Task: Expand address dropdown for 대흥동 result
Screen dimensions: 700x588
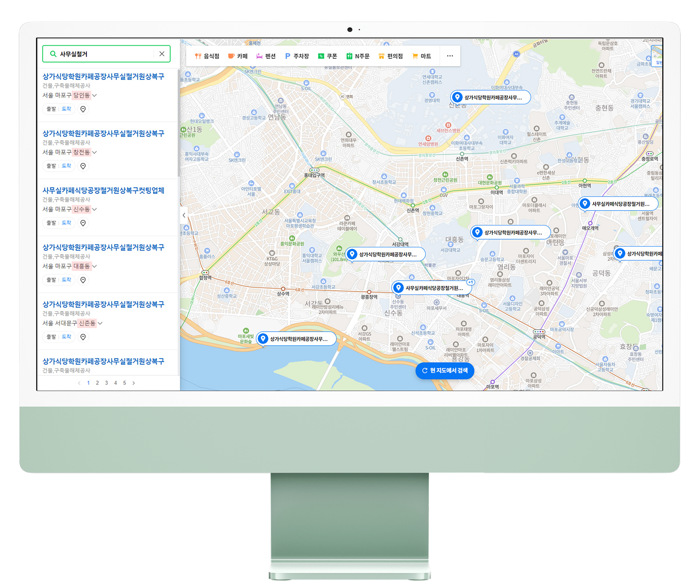Action: pos(95,266)
